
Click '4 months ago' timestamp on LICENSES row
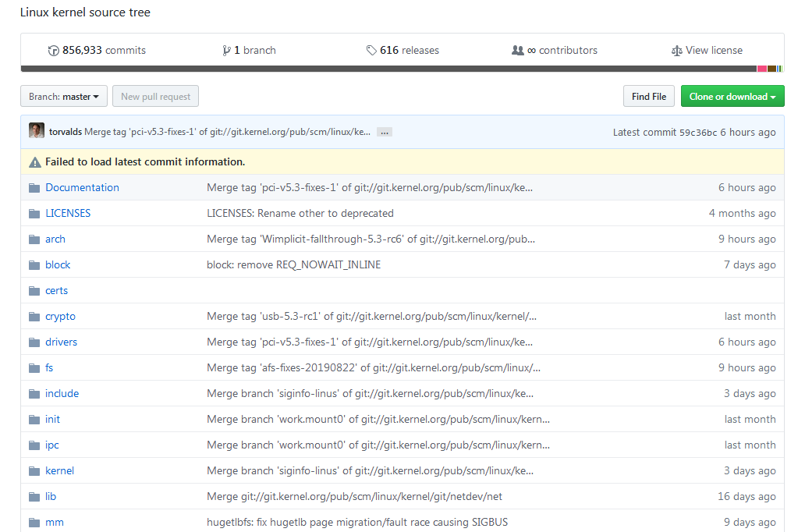(x=742, y=213)
